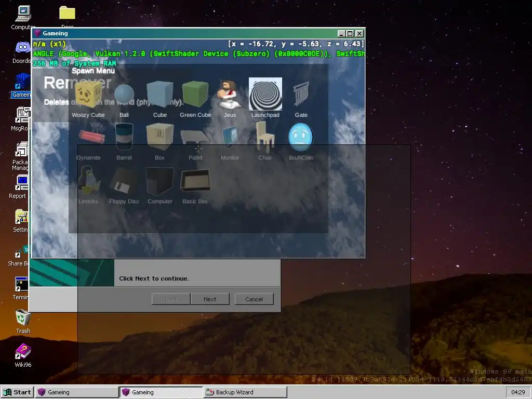The width and height of the screenshot is (532, 399).
Task: Switch to the active Gameing taskbar button
Action: (161, 392)
